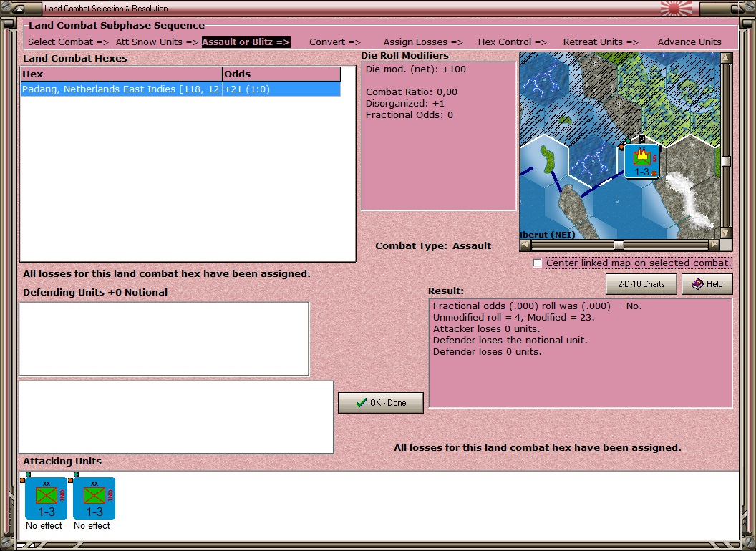The width and height of the screenshot is (756, 551).
Task: Open the 2-D-10 Charts
Action: click(x=641, y=284)
